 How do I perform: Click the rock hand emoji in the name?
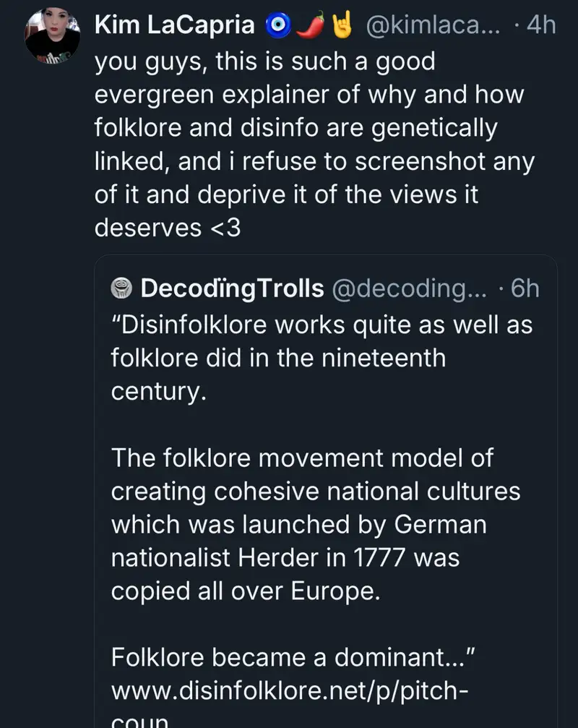[341, 25]
